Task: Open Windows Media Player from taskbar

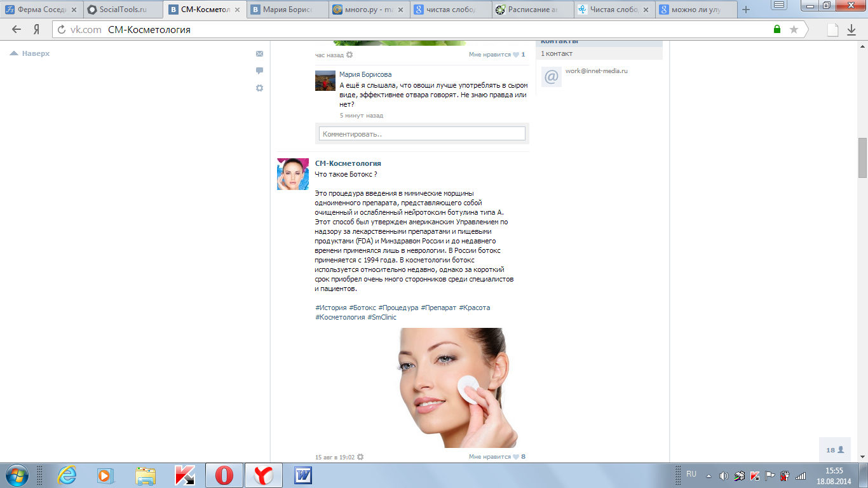Action: point(105,475)
